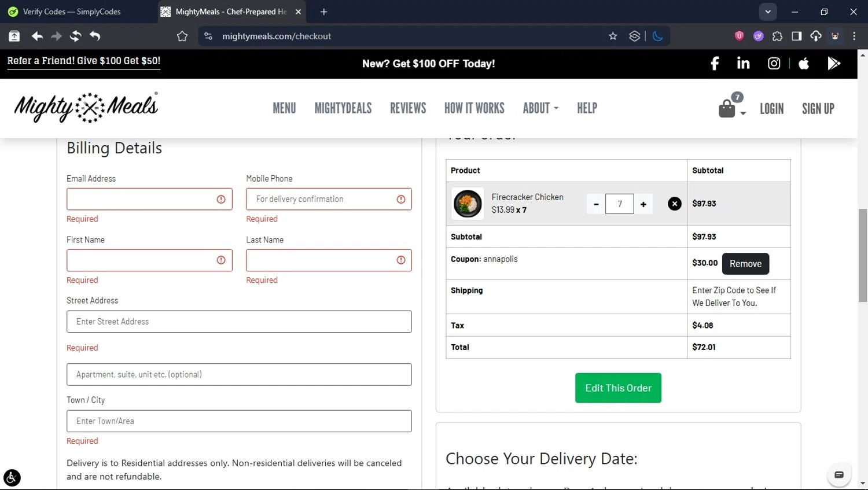Focus the Mobile Phone field
868x490 pixels.
pos(329,199)
